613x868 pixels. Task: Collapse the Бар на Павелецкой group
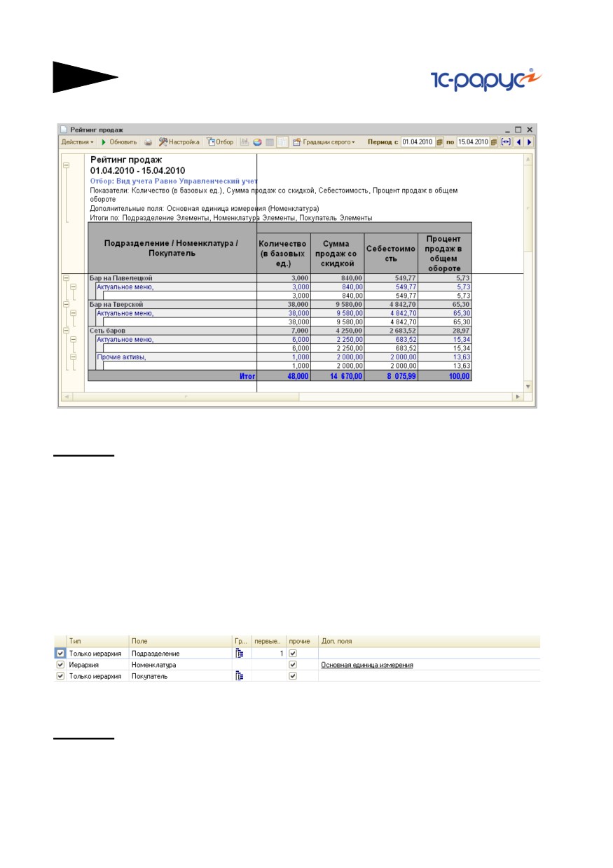pyautogui.click(x=66, y=278)
